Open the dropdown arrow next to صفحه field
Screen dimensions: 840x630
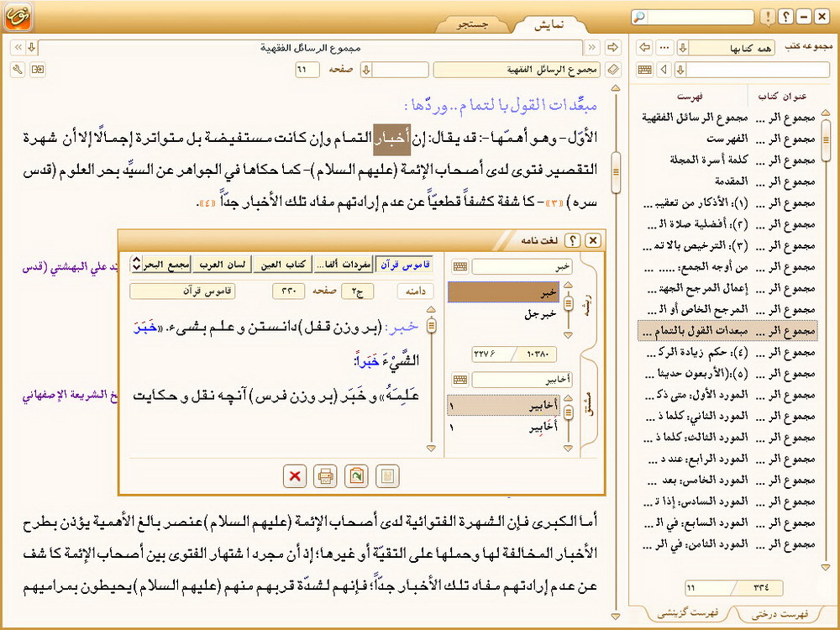coord(366,69)
